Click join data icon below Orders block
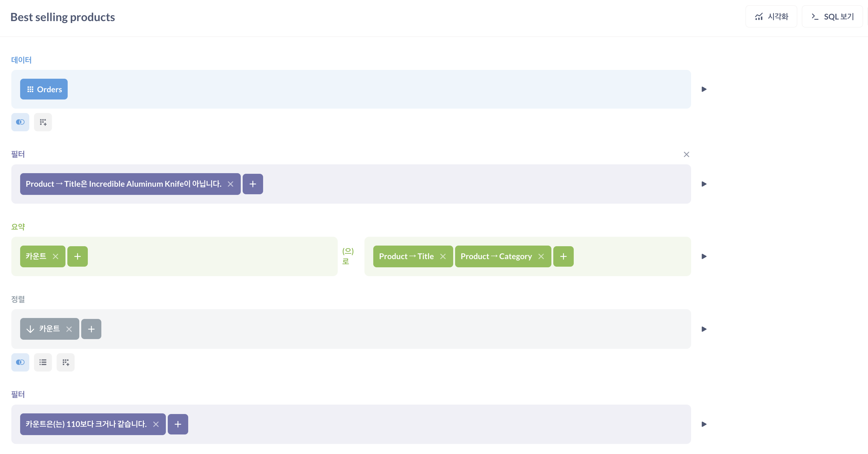This screenshot has height=454, width=868. (20, 122)
